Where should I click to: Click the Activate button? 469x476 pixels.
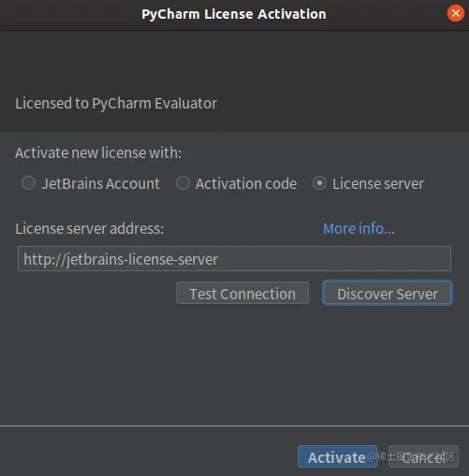337,456
